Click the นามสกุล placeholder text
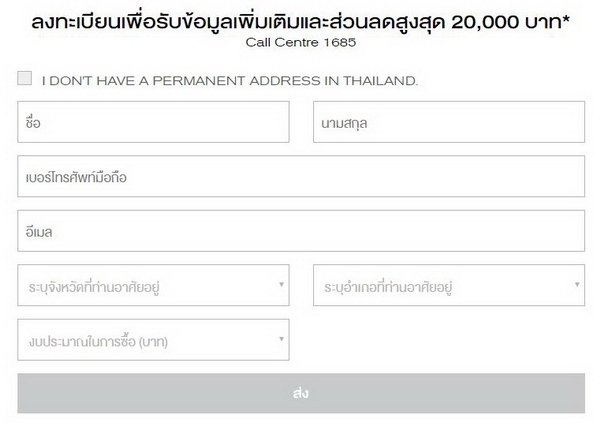This screenshot has width=600, height=427. (x=347, y=122)
